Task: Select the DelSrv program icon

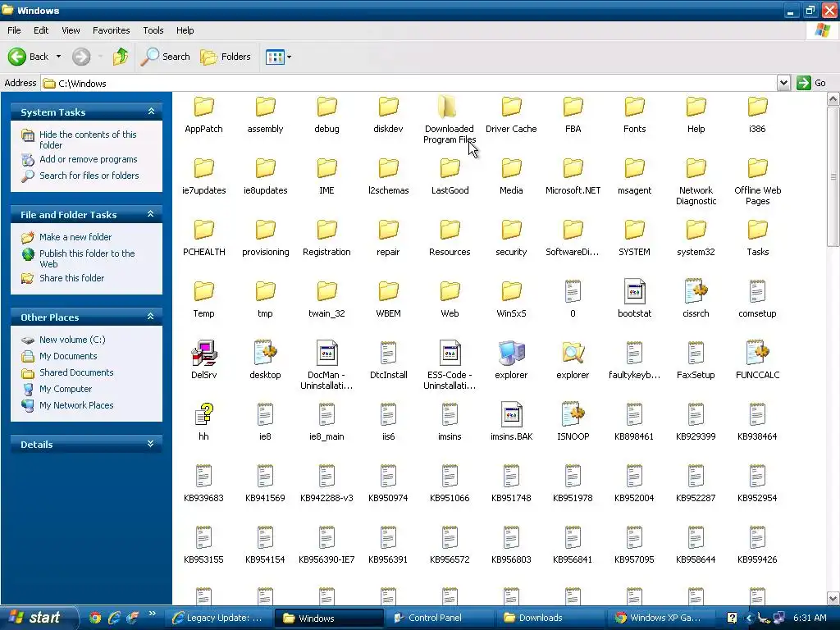Action: pyautogui.click(x=203, y=353)
